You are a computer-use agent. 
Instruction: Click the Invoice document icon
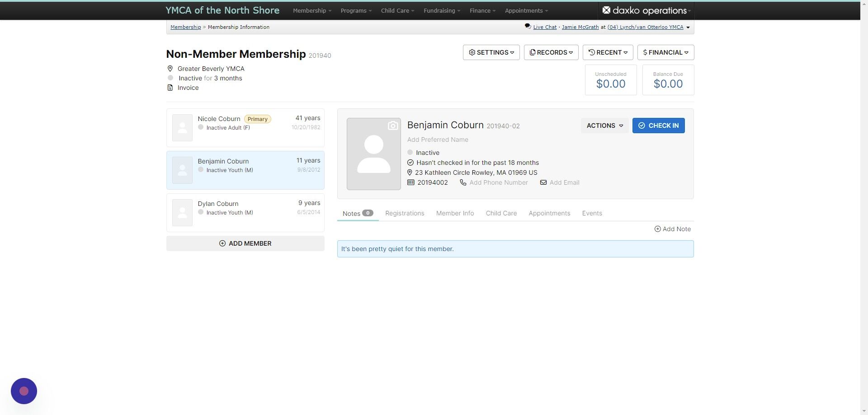click(x=170, y=88)
